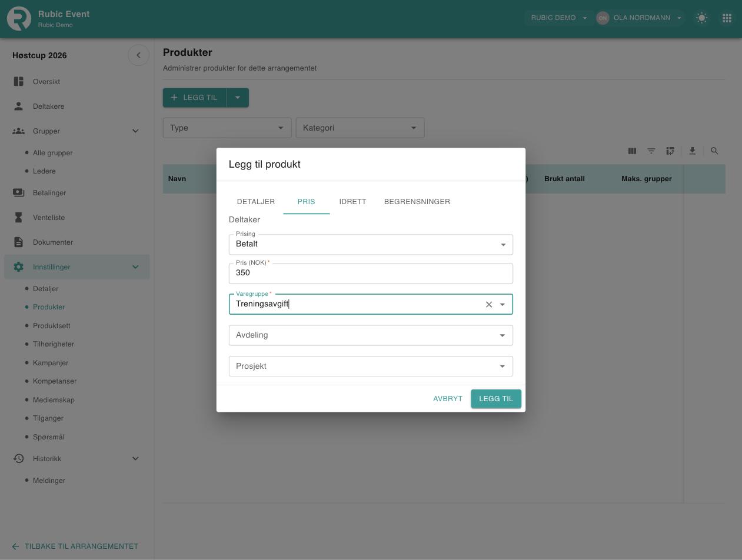Screen dimensions: 742x560
Task: Expand the Grupper section chevron
Action: pos(135,131)
